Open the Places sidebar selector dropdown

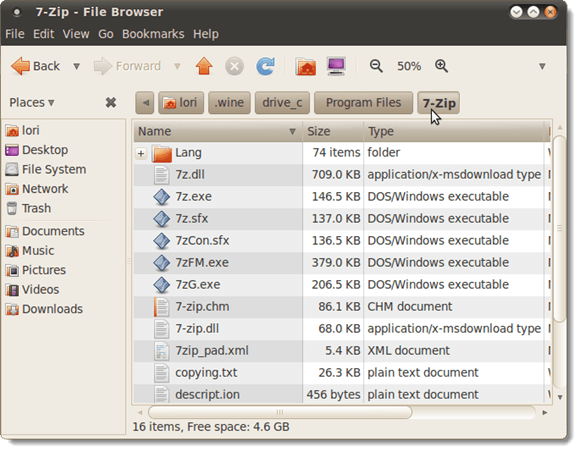tap(32, 102)
